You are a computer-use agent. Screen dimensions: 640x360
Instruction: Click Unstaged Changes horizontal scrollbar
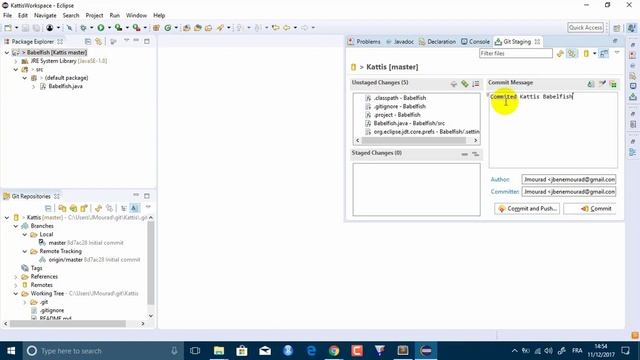(x=413, y=140)
